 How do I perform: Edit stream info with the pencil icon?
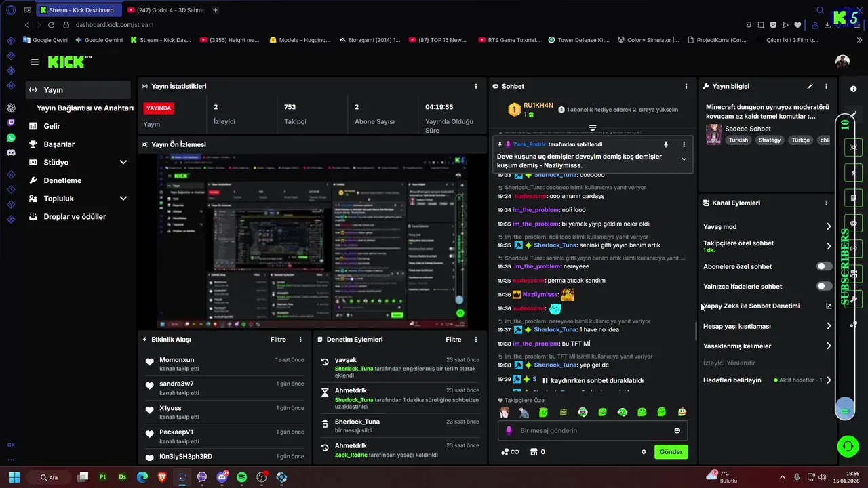pos(810,86)
